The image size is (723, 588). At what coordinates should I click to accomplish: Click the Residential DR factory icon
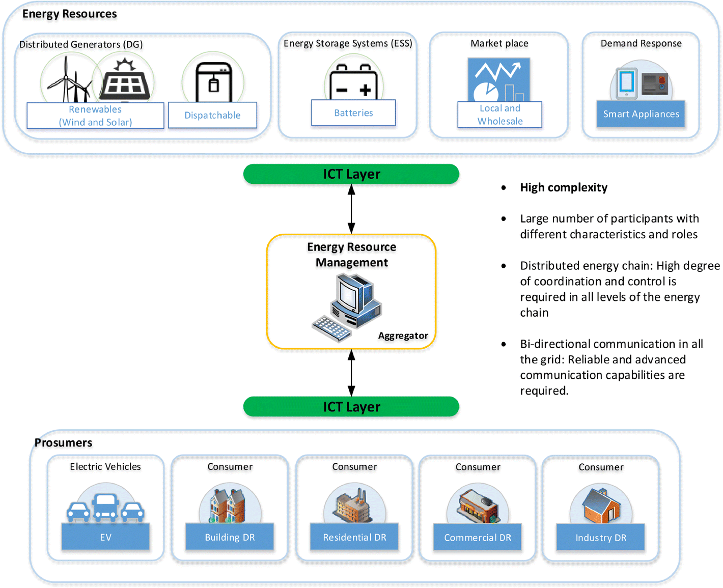353,505
